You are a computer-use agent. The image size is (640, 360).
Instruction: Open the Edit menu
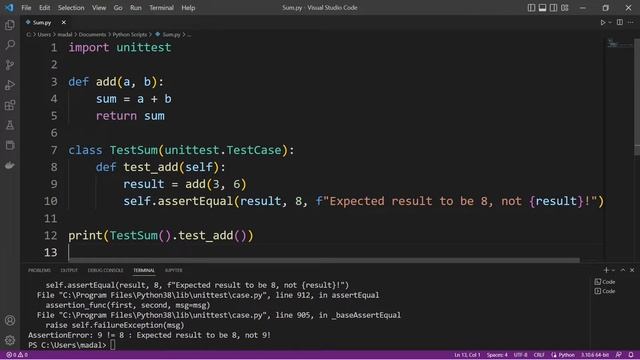(44, 8)
